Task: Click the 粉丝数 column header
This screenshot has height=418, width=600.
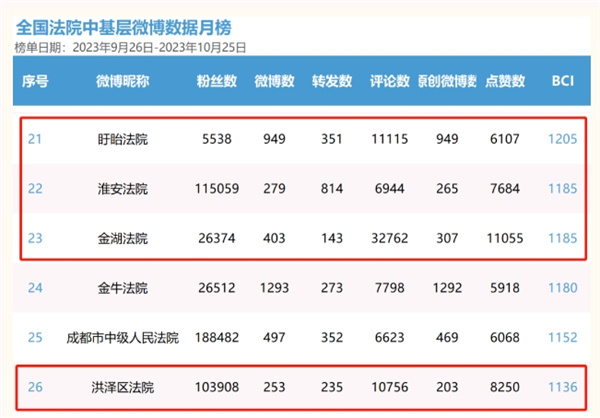Action: pos(217,81)
